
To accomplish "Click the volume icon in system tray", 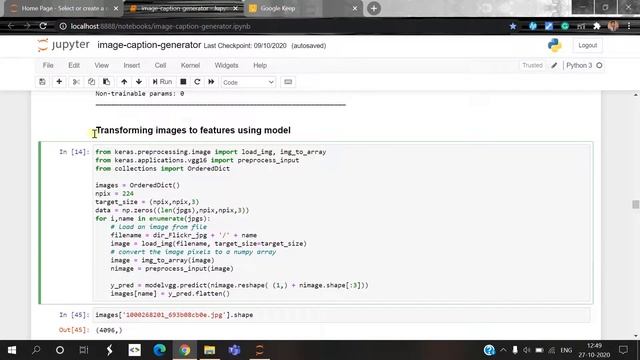I will 527,350.
